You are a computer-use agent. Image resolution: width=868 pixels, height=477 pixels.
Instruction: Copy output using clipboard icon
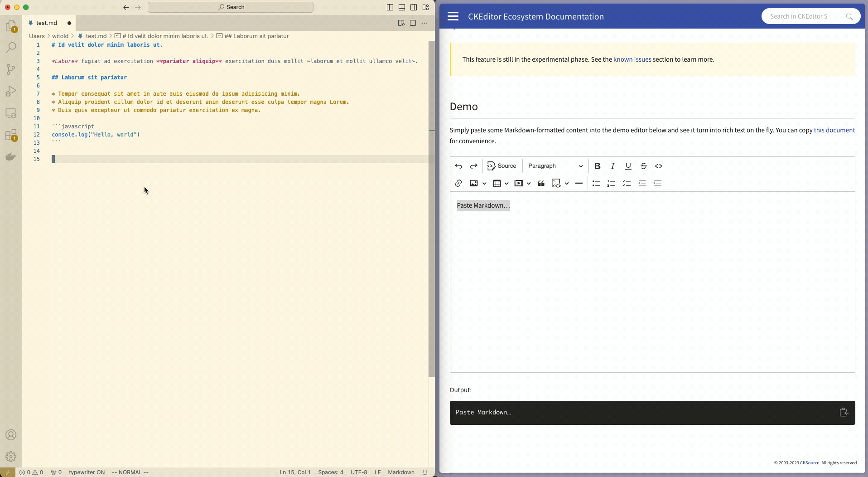[844, 412]
